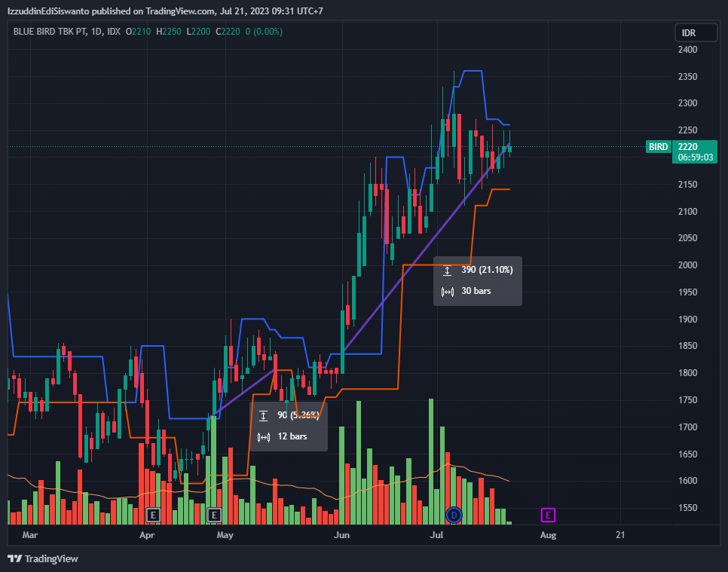This screenshot has width=728, height=572.
Task: Click the 0 (0.00%) change value
Action: tap(264, 32)
